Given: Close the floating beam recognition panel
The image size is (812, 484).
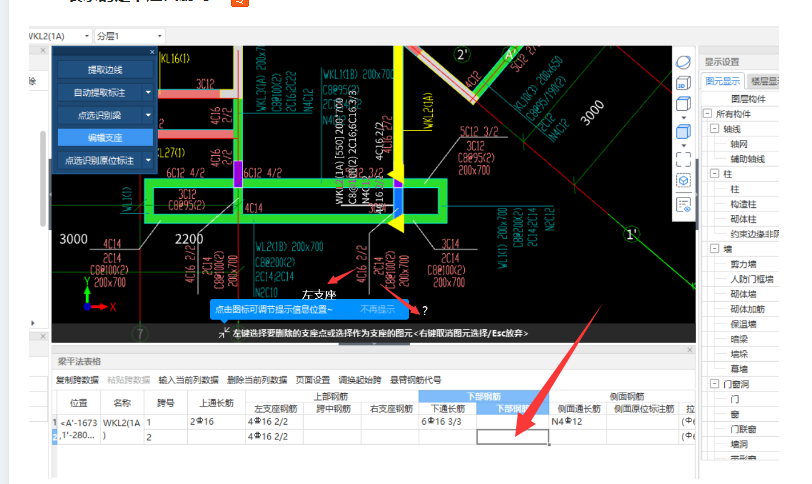Looking at the screenshot, I should coord(152,52).
